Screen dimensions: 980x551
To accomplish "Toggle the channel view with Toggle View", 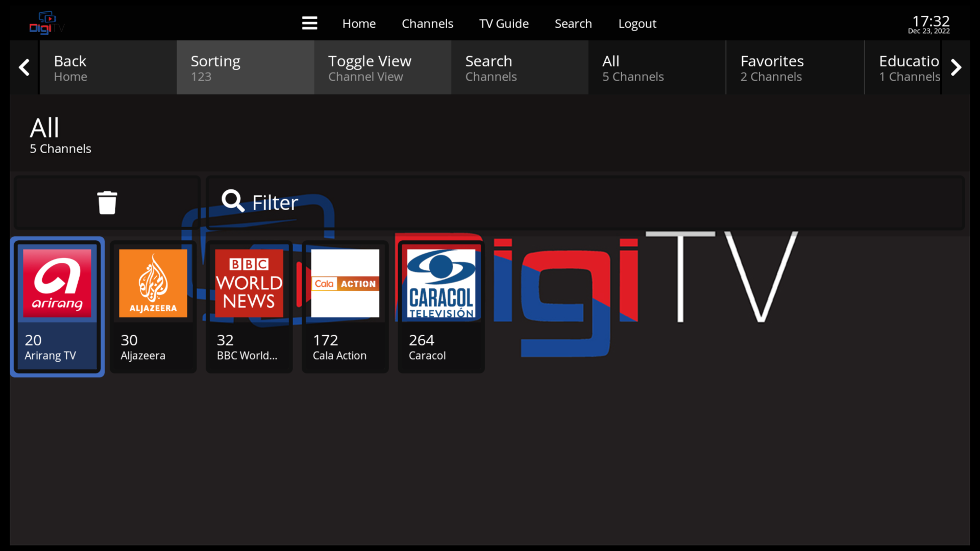I will click(382, 67).
